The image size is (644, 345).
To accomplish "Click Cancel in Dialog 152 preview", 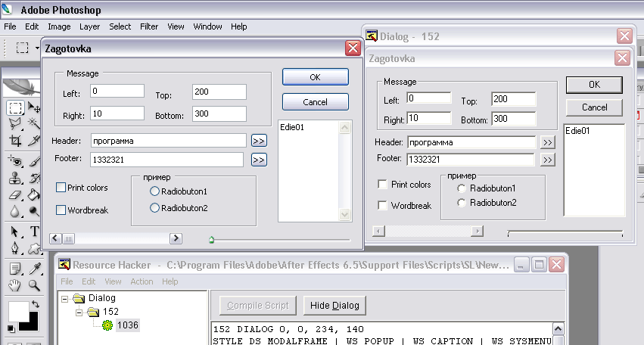I will tap(594, 107).
